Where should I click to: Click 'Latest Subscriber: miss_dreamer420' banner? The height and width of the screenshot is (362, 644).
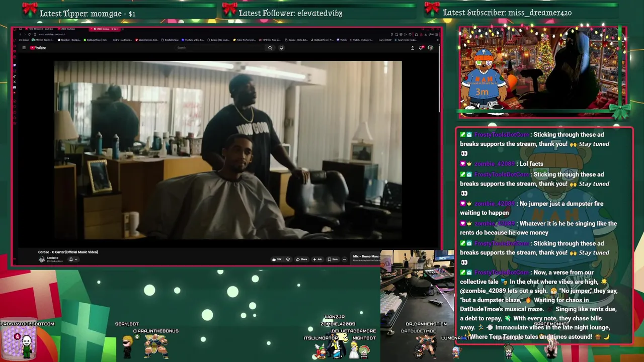tap(507, 13)
